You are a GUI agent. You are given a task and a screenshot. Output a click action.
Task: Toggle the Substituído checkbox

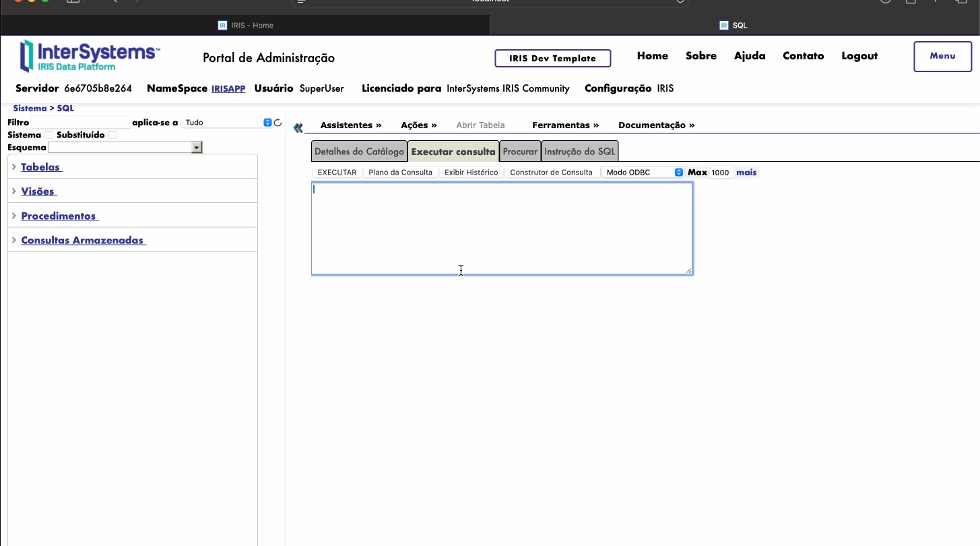[x=112, y=135]
